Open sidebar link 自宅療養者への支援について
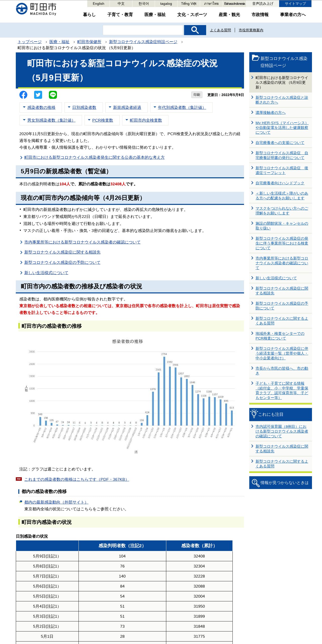This screenshot has height=644, width=322. click(x=280, y=143)
